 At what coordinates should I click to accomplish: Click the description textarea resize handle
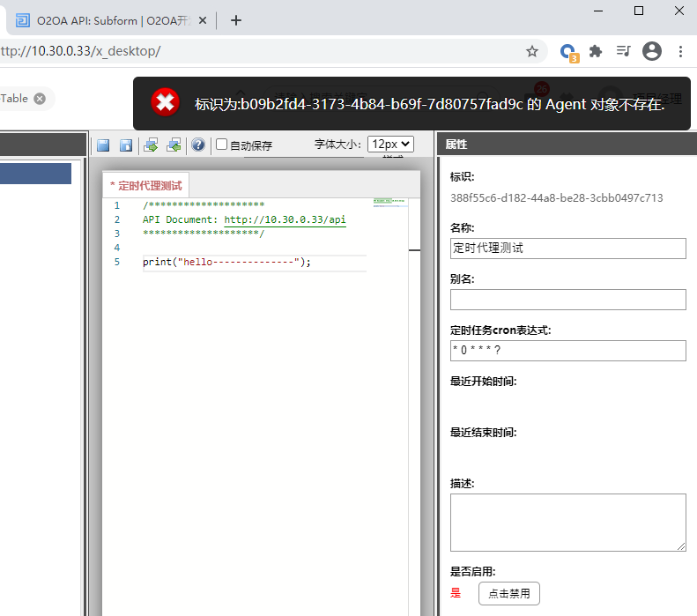pyautogui.click(x=681, y=546)
